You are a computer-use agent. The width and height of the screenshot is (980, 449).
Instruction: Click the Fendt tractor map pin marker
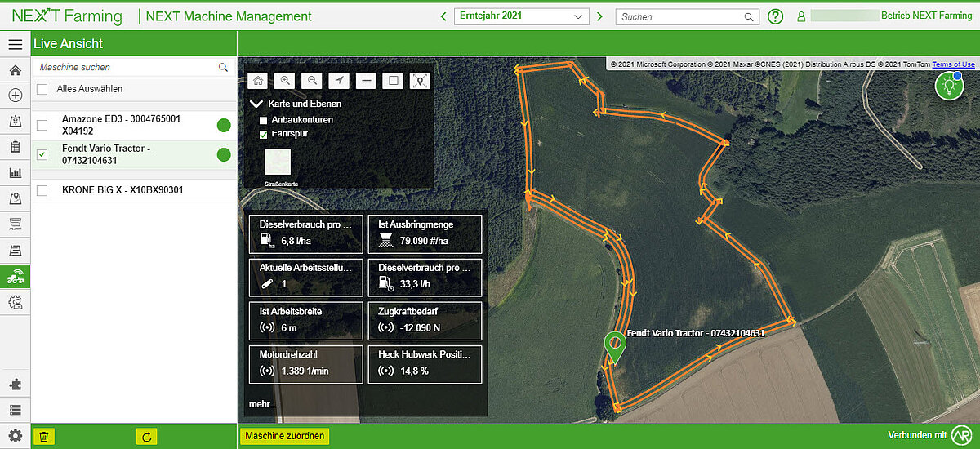click(x=614, y=347)
